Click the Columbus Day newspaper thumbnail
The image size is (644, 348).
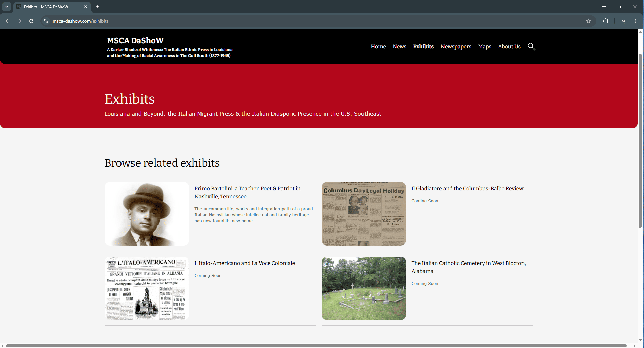click(x=364, y=214)
